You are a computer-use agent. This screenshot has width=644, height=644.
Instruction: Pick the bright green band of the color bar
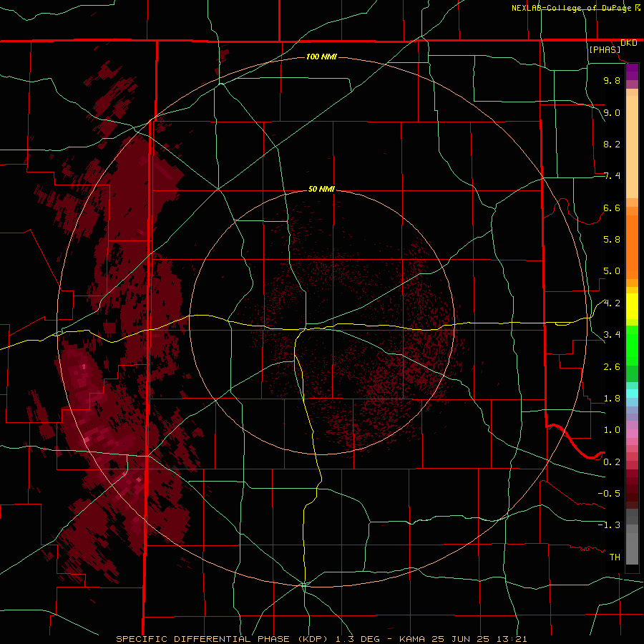632,345
